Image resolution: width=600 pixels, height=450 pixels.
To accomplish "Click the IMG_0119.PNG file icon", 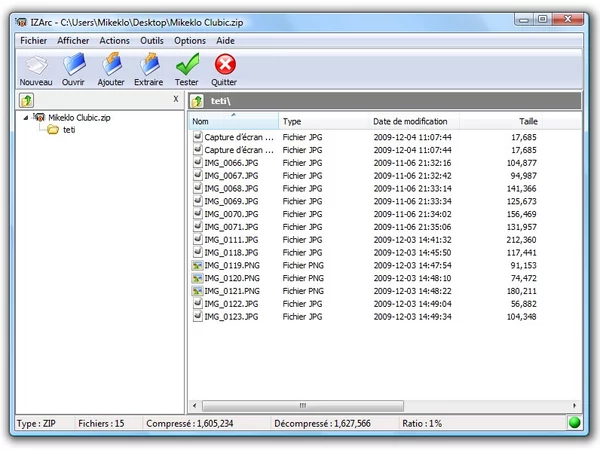I will [x=197, y=265].
